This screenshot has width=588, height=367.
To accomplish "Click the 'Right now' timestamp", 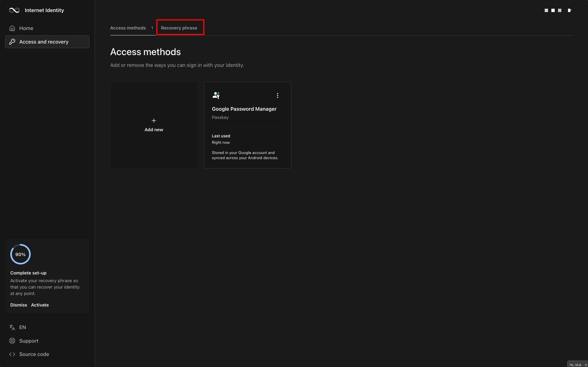I will tap(221, 142).
